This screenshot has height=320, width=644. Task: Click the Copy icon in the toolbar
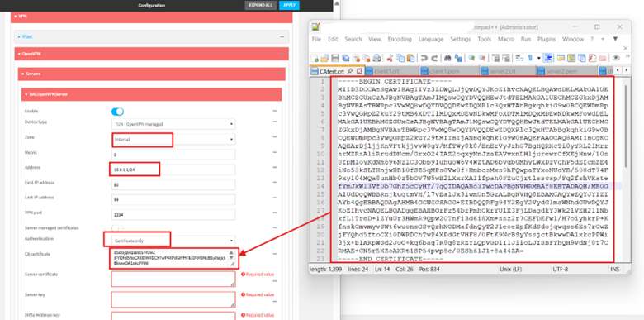400,58
